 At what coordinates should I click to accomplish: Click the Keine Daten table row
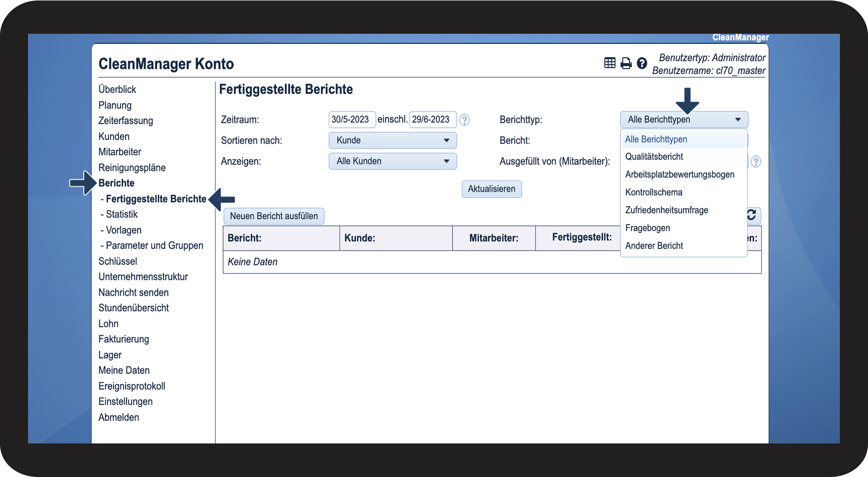492,262
